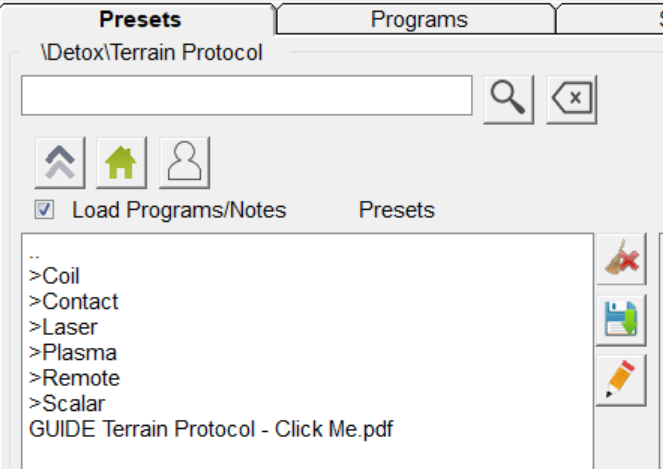Click the save preset disk icon
The image size is (663, 469).
(x=621, y=321)
